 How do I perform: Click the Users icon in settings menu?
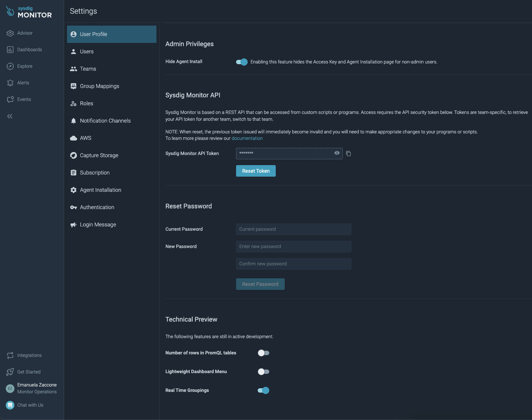point(74,52)
